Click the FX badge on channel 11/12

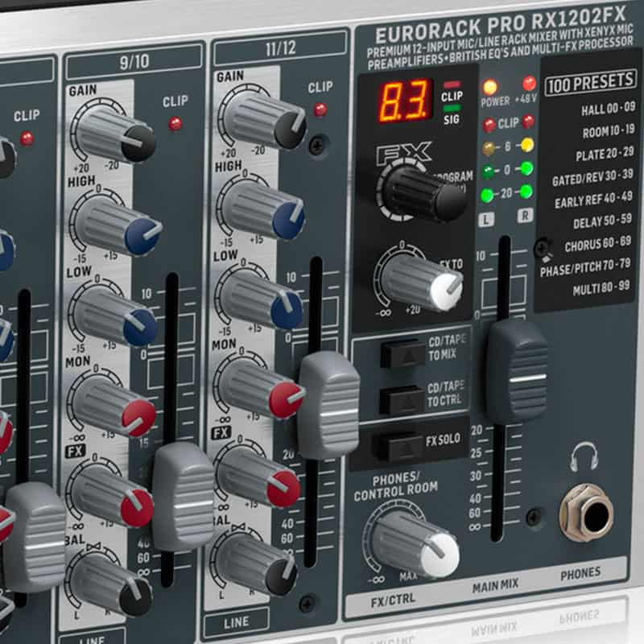click(221, 433)
